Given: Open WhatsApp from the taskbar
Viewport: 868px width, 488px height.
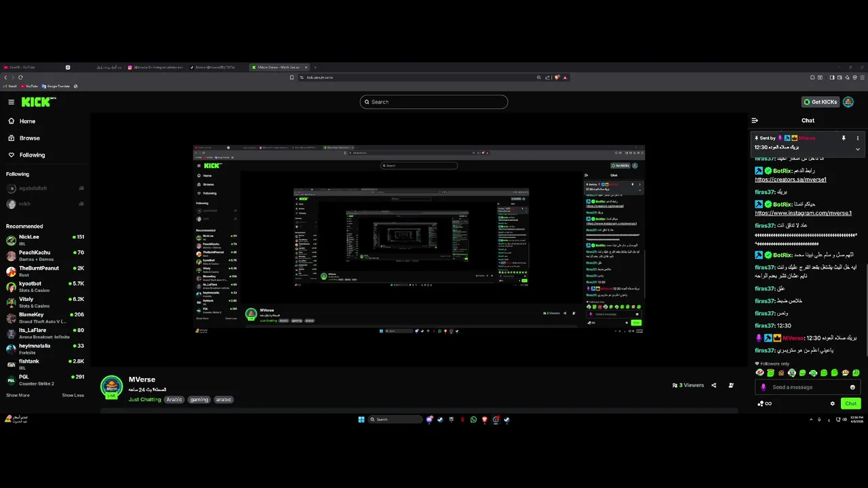Looking at the screenshot, I should pos(473,419).
